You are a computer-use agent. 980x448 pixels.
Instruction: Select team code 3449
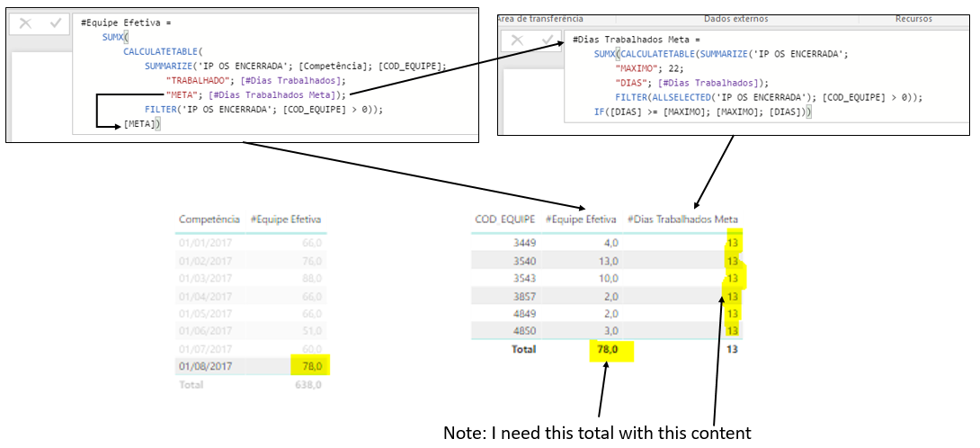tap(524, 242)
